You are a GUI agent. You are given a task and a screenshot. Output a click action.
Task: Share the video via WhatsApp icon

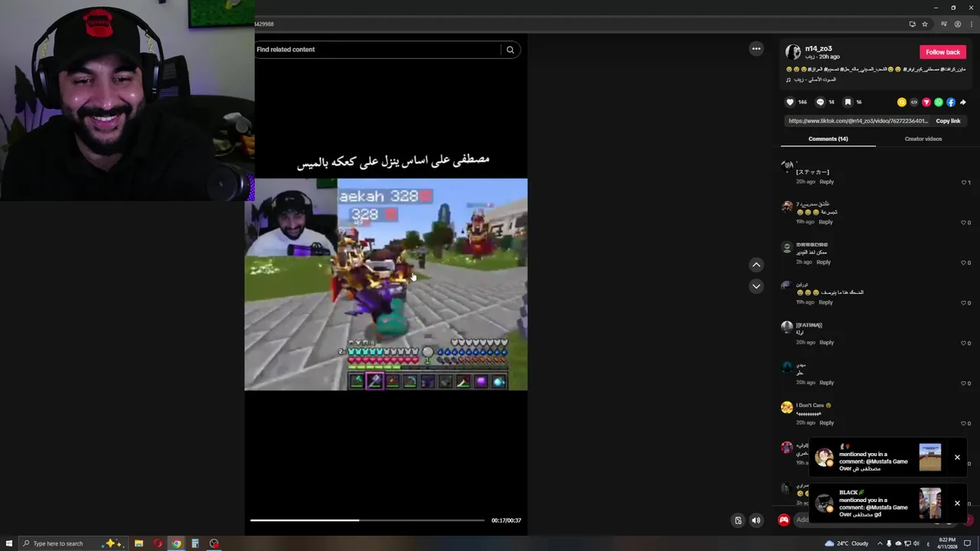click(938, 102)
